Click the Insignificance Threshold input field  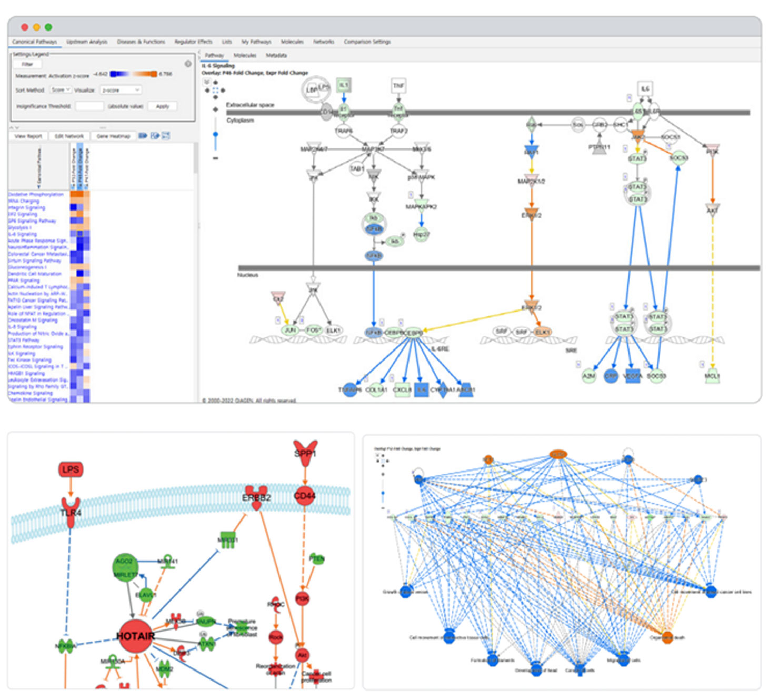(89, 106)
